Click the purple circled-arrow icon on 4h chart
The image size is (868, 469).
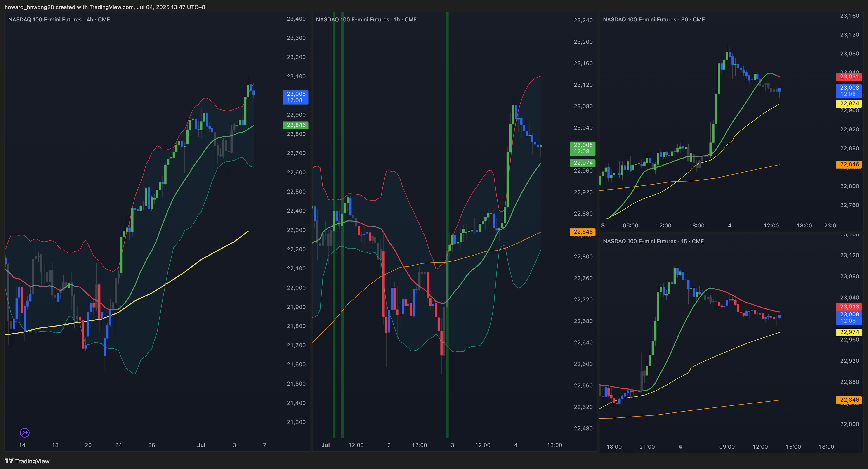(25, 432)
